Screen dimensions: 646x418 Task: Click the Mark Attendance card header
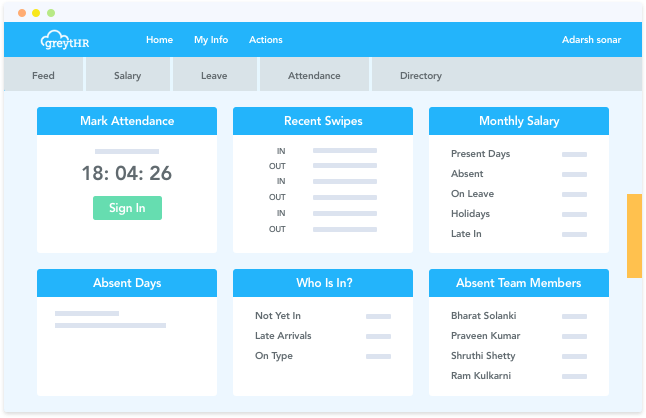[127, 121]
